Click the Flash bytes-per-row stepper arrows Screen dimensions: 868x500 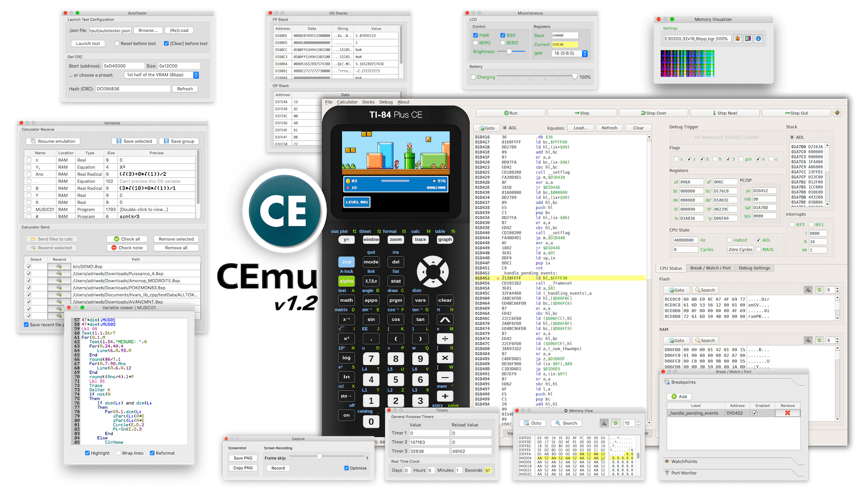click(x=837, y=290)
